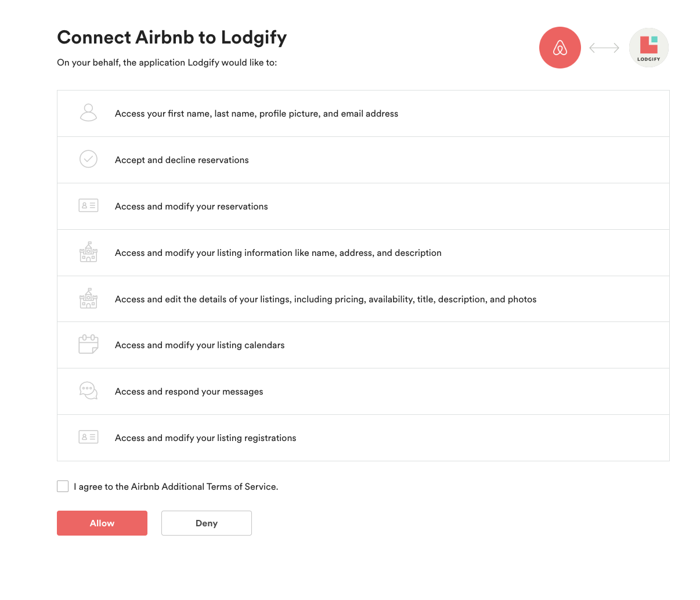The image size is (700, 600).
Task: Click the calendar icon for listing calendars
Action: coord(88,344)
